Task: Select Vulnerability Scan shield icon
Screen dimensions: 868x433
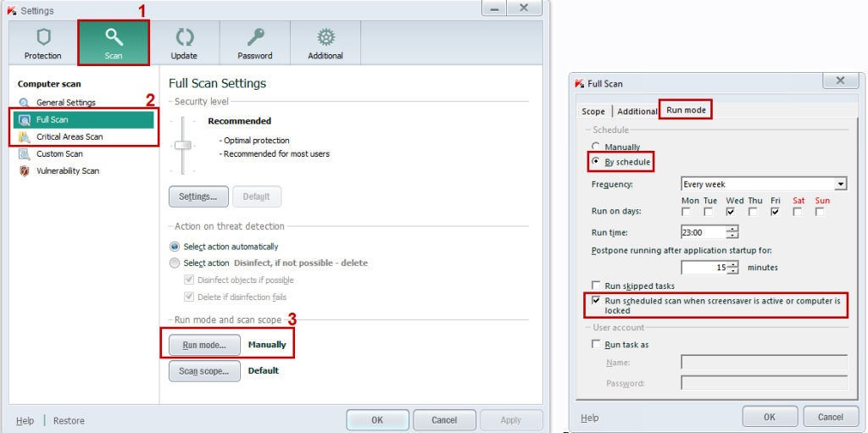Action: point(25,170)
